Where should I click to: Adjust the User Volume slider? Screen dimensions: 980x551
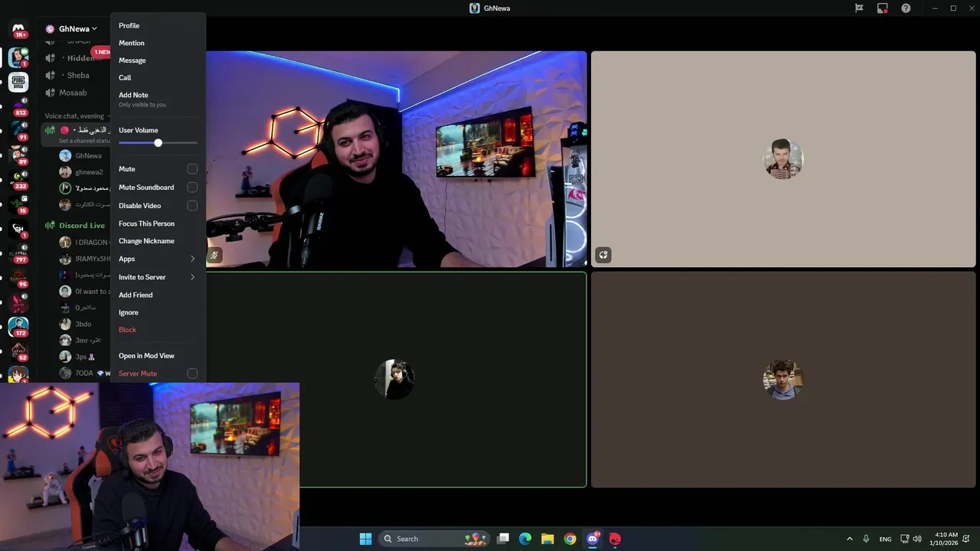(158, 143)
